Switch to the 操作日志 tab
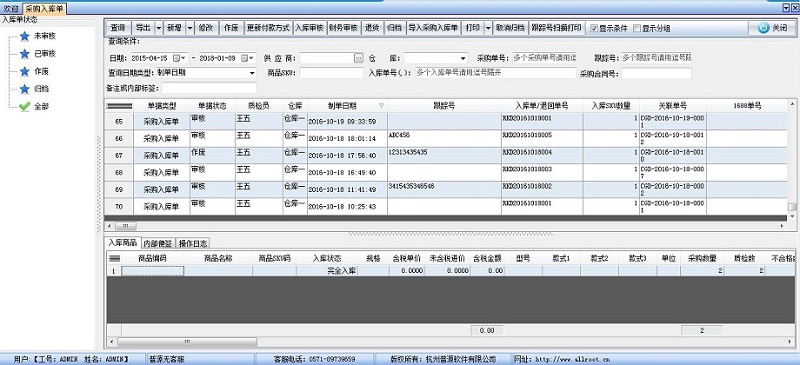This screenshot has width=800, height=365. (194, 243)
